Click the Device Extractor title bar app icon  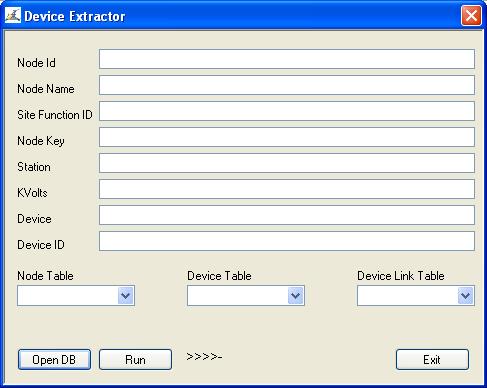pos(13,16)
